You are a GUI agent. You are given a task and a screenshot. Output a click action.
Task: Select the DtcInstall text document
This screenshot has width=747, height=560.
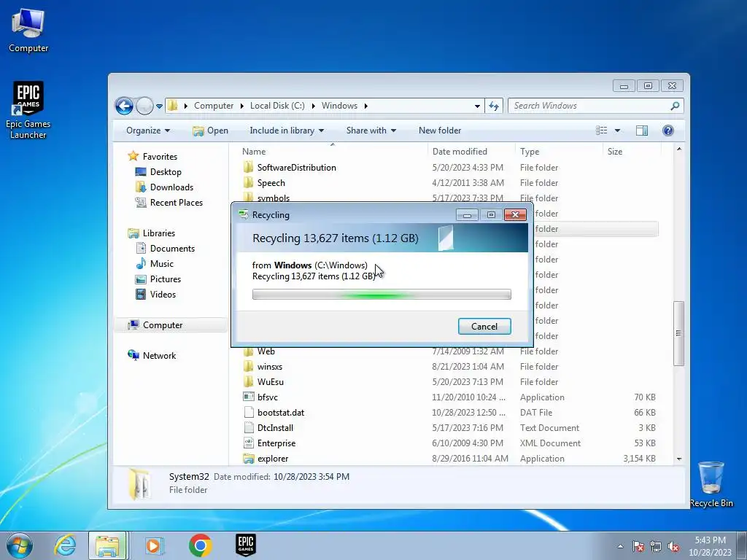coord(275,427)
